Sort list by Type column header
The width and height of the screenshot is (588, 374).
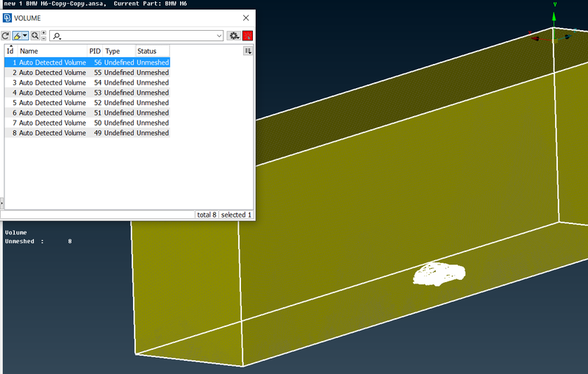tap(119, 51)
